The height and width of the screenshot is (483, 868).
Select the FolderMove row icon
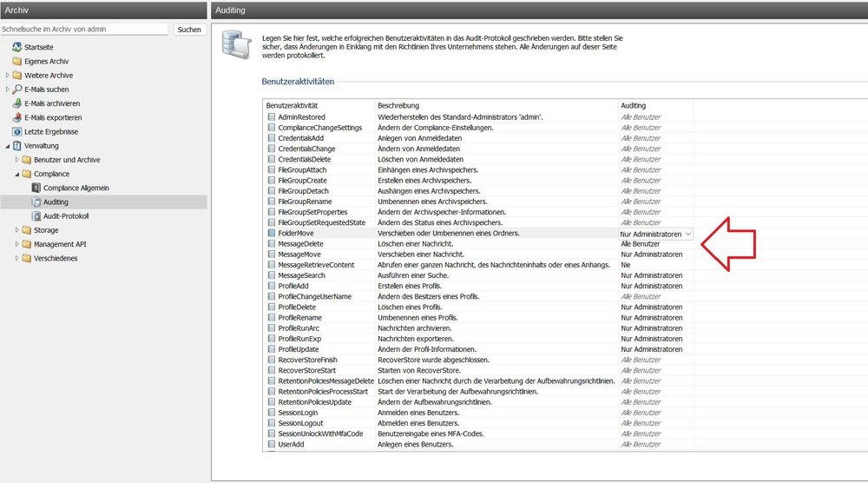271,234
